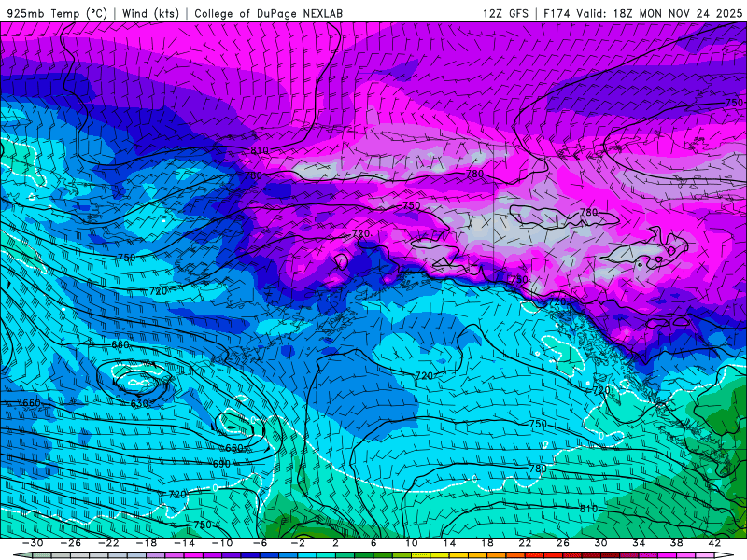Click the positive 26 colorbar scale label
This screenshot has height=560, width=747.
click(x=563, y=543)
